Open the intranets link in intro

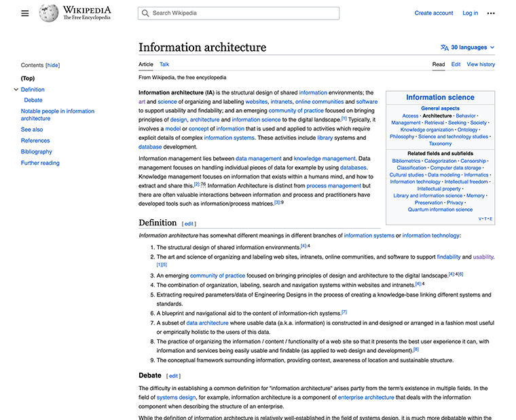(x=281, y=102)
